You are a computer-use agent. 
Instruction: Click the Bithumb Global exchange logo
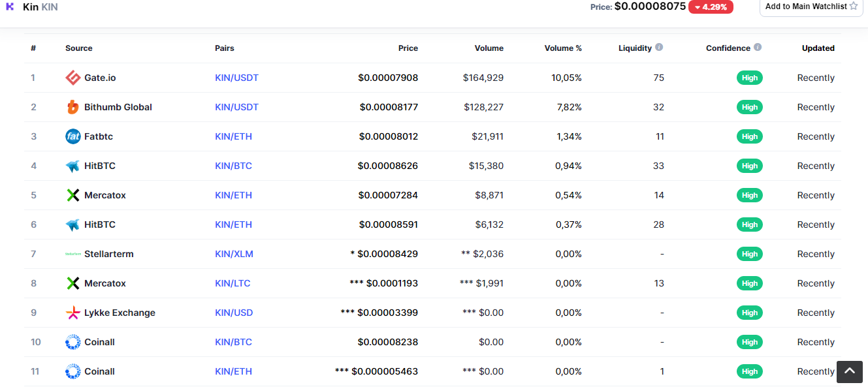[73, 107]
